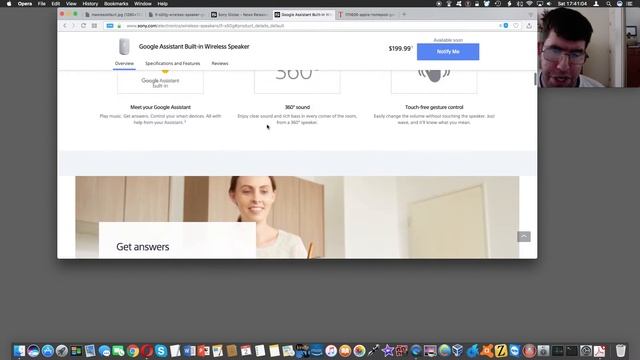Switch to the Overview tab
This screenshot has height=360, width=640.
pos(124,63)
